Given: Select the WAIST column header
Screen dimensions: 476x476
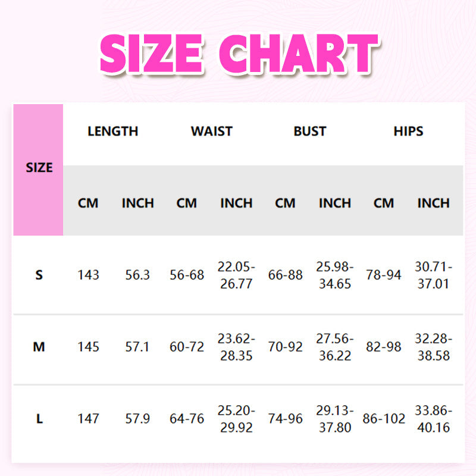Looking at the screenshot, I should (x=211, y=131).
